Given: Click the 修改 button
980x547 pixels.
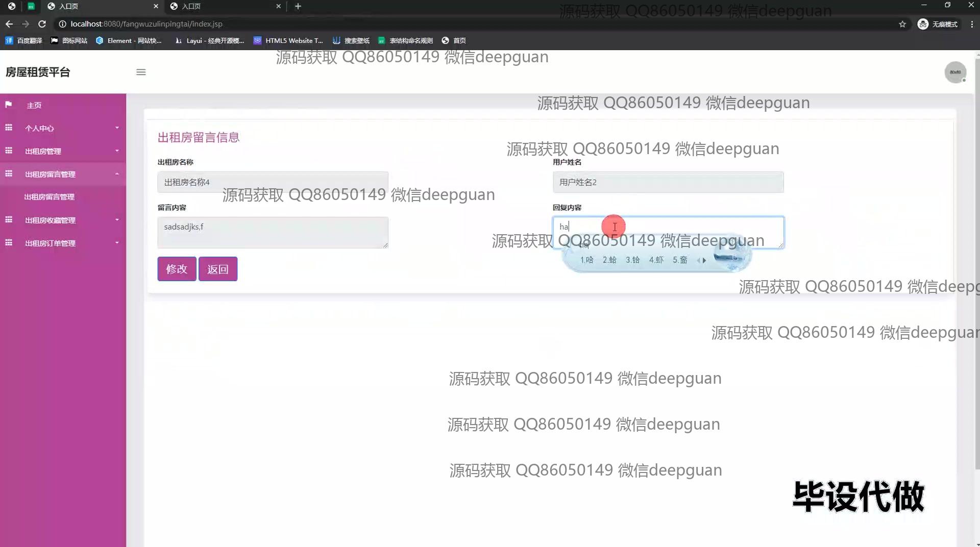Looking at the screenshot, I should [x=177, y=269].
